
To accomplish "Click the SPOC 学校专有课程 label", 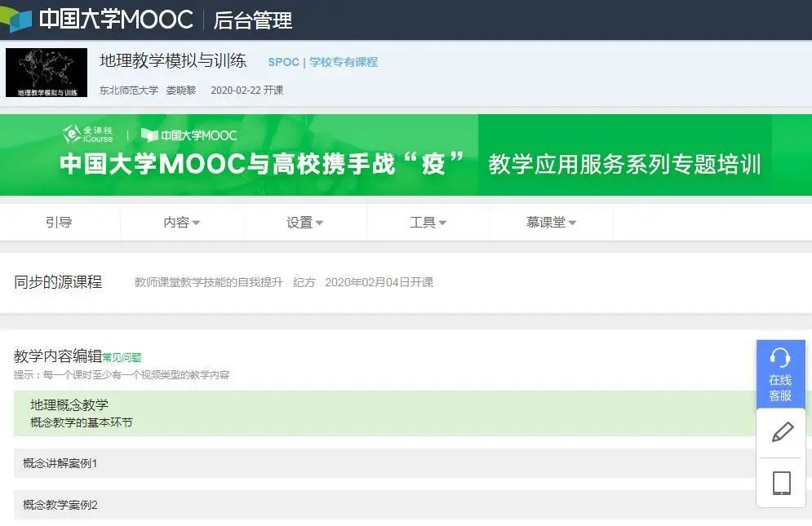I will pos(322,62).
